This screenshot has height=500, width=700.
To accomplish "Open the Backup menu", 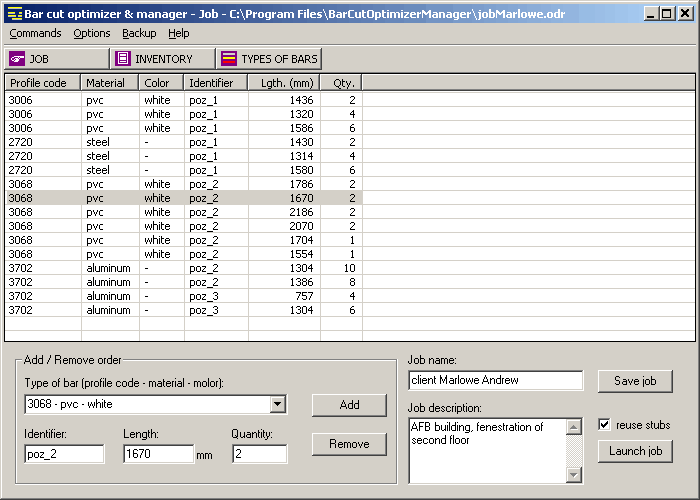I will pyautogui.click(x=139, y=33).
